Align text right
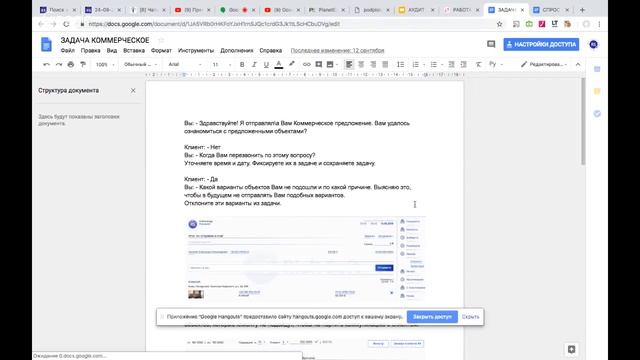 click(x=373, y=64)
